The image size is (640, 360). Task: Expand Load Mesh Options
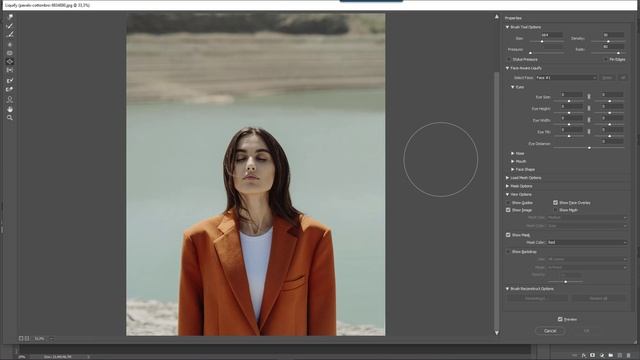[x=507, y=178]
